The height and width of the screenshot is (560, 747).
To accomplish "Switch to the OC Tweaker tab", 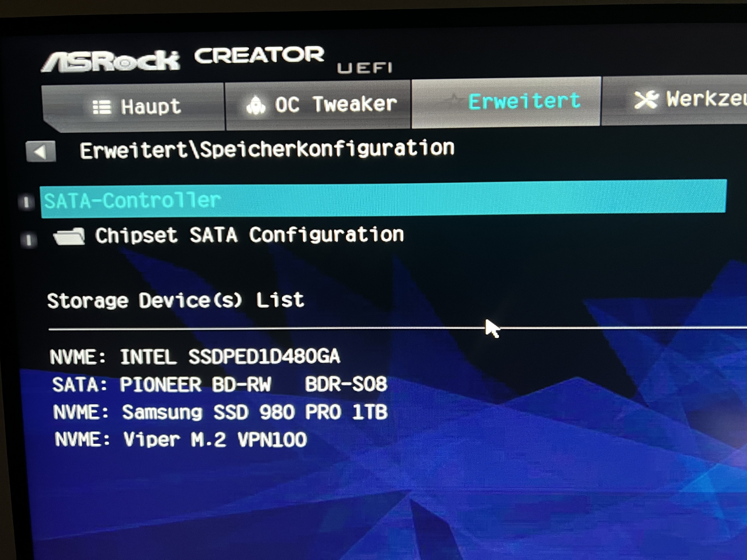I will coord(318,105).
